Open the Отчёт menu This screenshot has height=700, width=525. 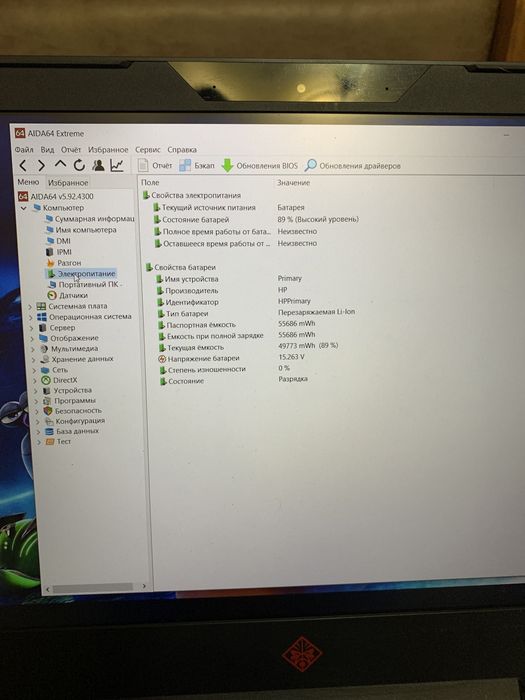click(71, 150)
